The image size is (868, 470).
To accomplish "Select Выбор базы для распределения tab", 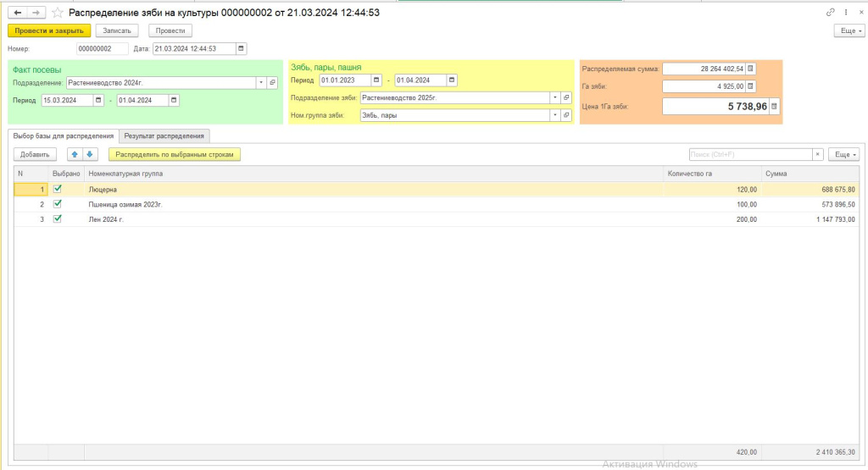I will pos(64,135).
